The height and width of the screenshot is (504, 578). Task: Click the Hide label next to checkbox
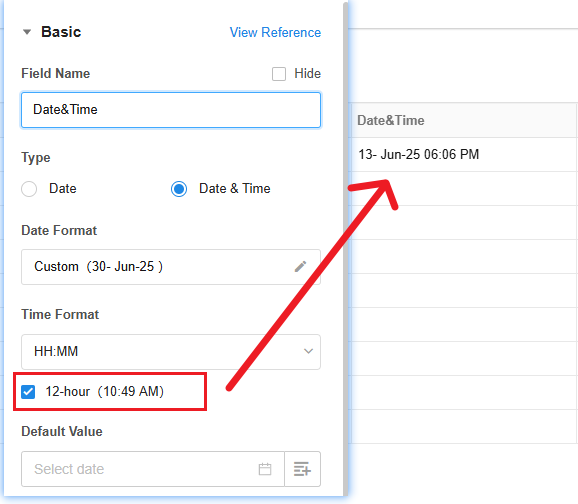point(307,73)
